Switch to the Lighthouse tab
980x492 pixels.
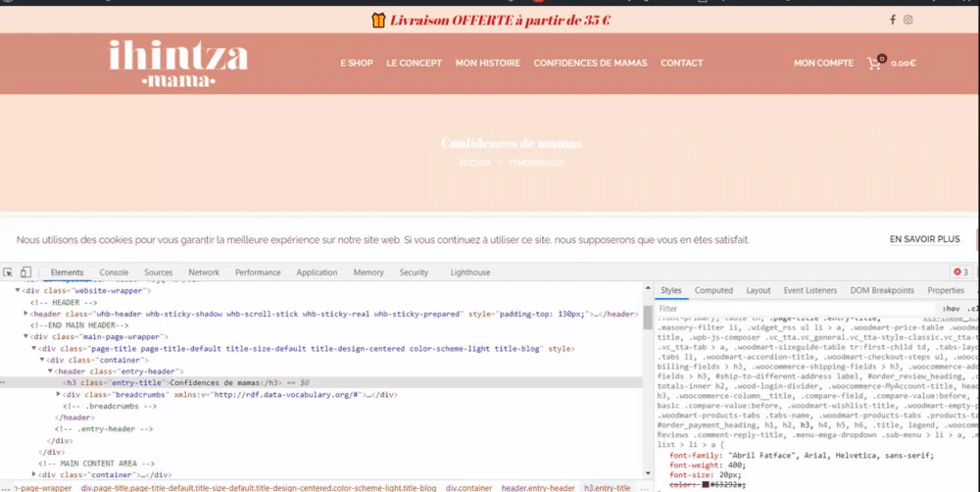tap(470, 272)
